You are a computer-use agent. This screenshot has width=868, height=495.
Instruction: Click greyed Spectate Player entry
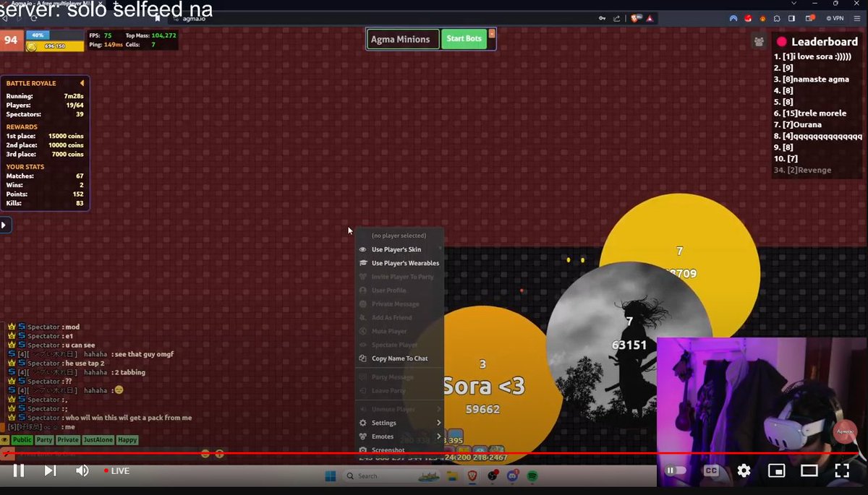tap(399, 345)
